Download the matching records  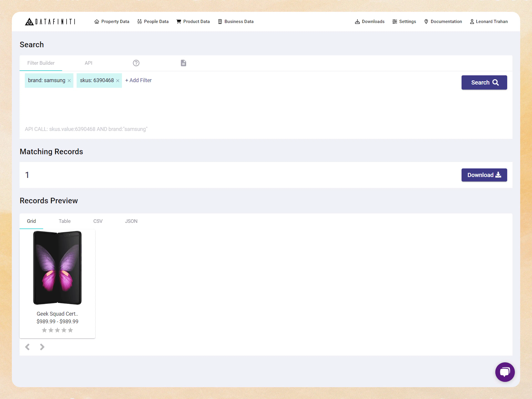pos(484,175)
